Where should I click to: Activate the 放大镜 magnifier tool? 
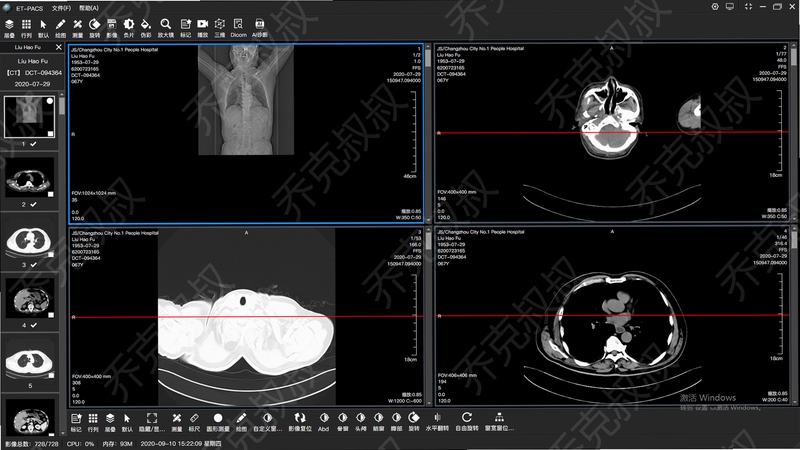pos(165,28)
